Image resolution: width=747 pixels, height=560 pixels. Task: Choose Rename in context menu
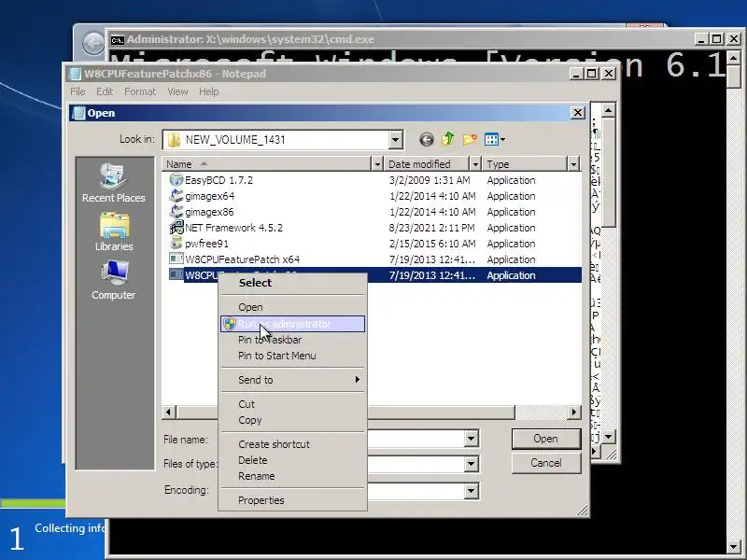point(292,476)
